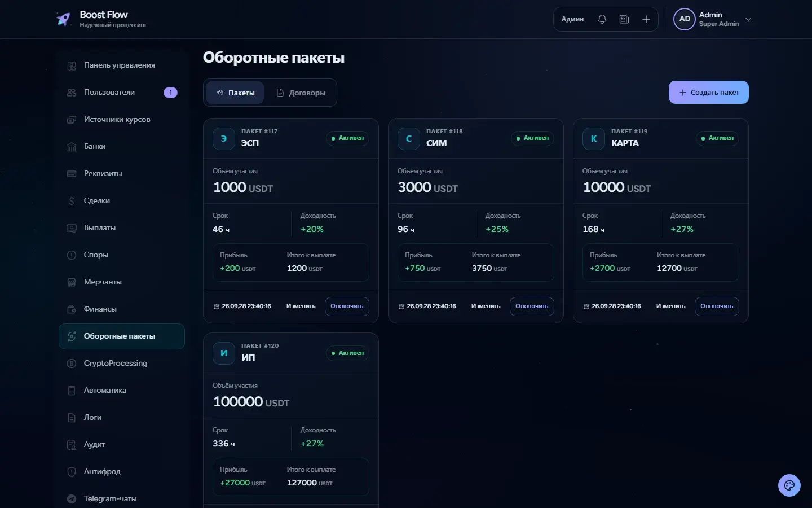Click Изменить on package СИМ
Screen dimensions: 812x508
coord(486,306)
